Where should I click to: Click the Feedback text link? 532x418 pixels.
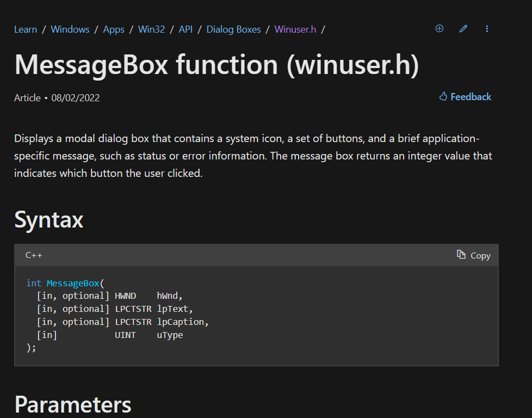pos(471,97)
